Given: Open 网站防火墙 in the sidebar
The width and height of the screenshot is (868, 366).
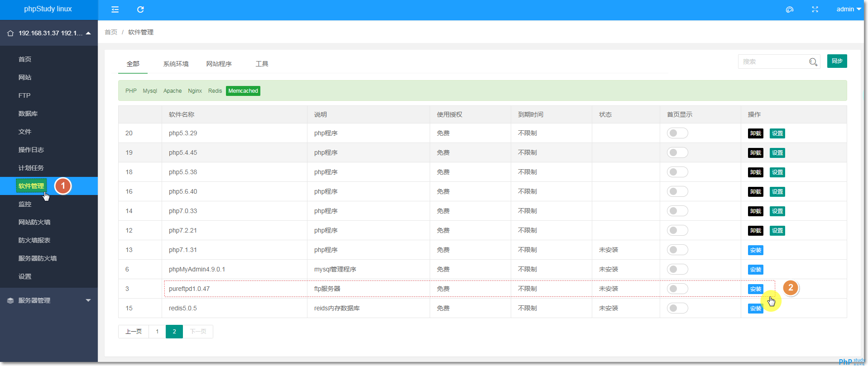Looking at the screenshot, I should tap(34, 222).
